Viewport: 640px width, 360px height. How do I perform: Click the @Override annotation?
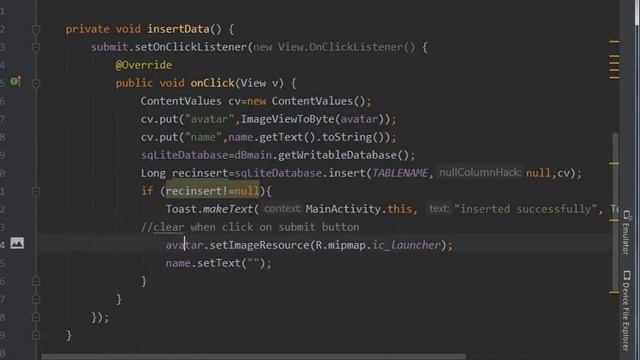coord(144,65)
